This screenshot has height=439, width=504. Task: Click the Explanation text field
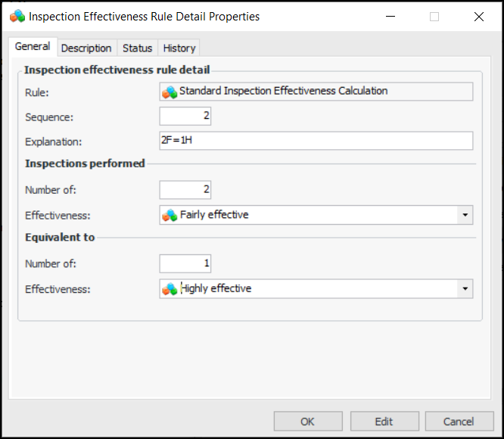(x=316, y=141)
